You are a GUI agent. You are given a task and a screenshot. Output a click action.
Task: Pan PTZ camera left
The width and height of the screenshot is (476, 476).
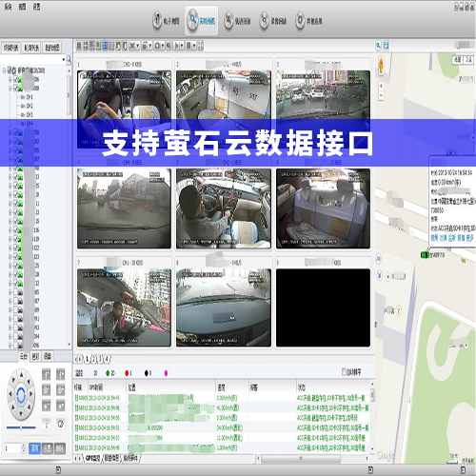tap(10, 394)
